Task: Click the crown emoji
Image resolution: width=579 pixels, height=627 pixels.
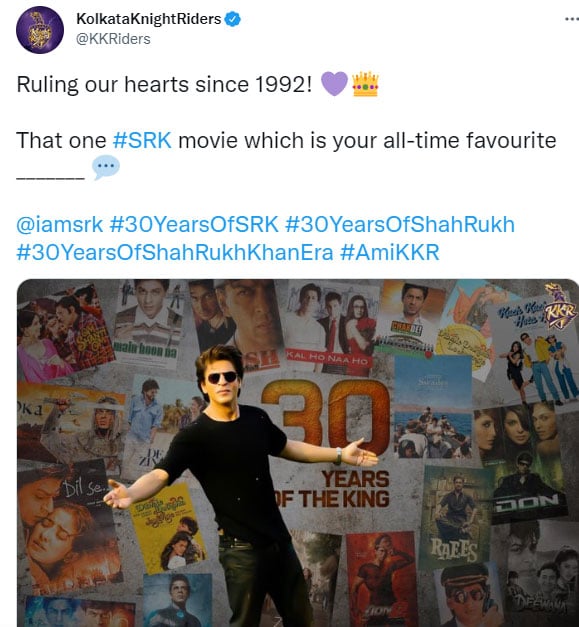Action: 365,84
